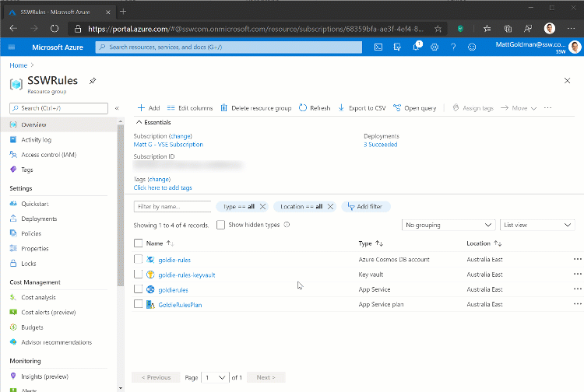Screen dimensions: 584x392
Task: Remove the Type filter with X
Action: pos(262,206)
